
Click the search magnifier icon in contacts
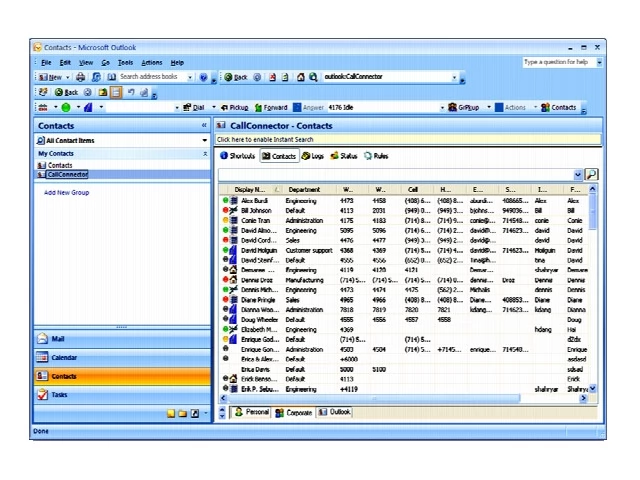[x=591, y=174]
